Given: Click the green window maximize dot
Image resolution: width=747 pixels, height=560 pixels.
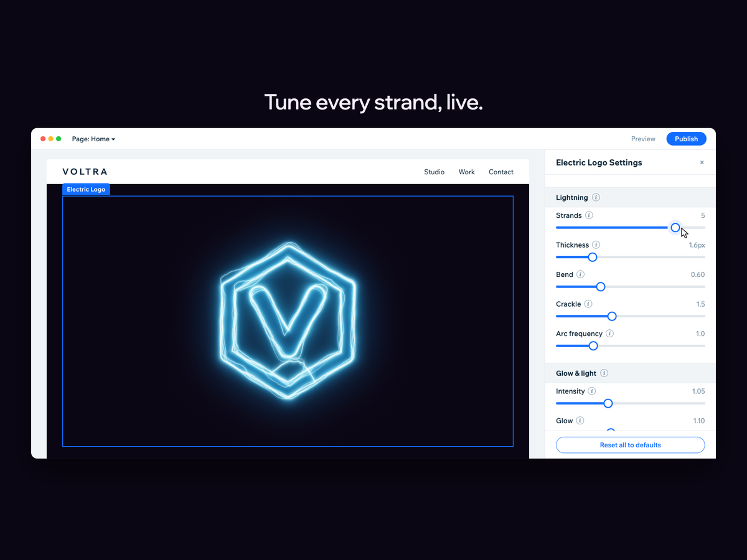Looking at the screenshot, I should (x=59, y=139).
